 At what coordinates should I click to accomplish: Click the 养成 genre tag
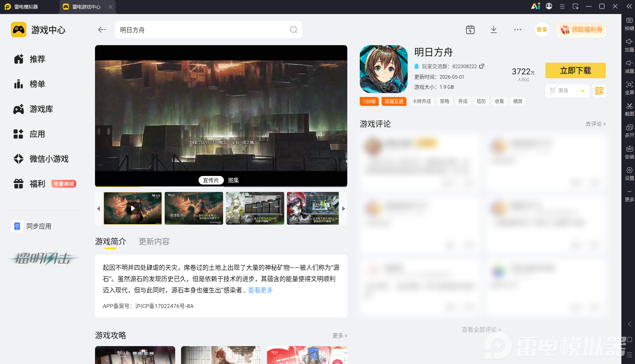point(463,102)
